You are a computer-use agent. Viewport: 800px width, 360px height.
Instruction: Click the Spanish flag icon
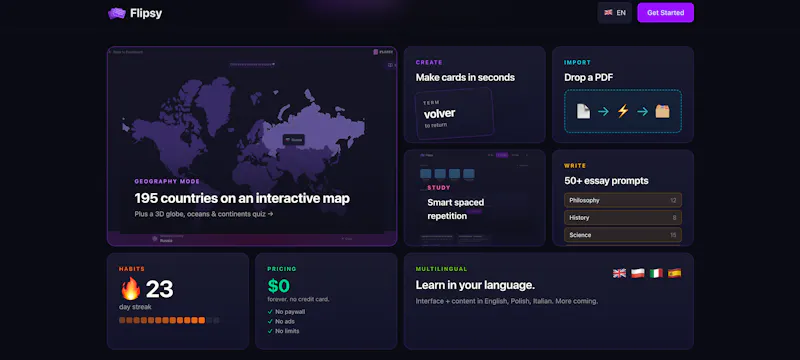[674, 273]
